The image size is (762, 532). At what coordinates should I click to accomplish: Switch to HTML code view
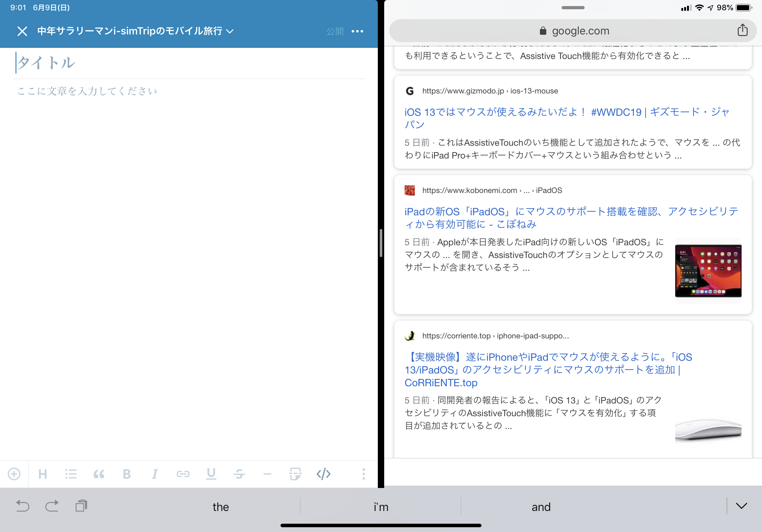click(x=323, y=474)
